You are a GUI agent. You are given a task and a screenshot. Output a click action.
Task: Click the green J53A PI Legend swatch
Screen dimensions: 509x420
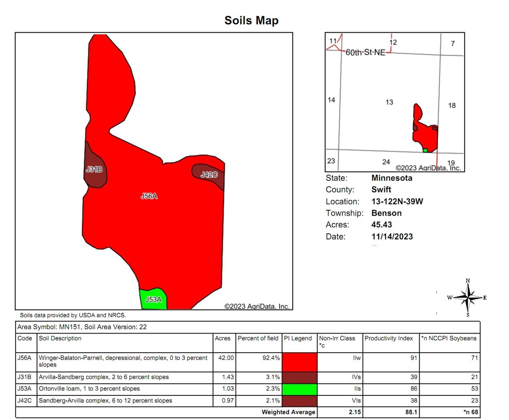[299, 389]
